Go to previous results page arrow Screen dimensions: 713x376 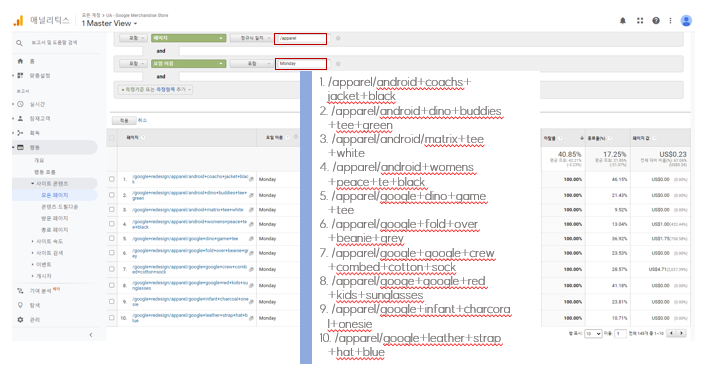672,333
